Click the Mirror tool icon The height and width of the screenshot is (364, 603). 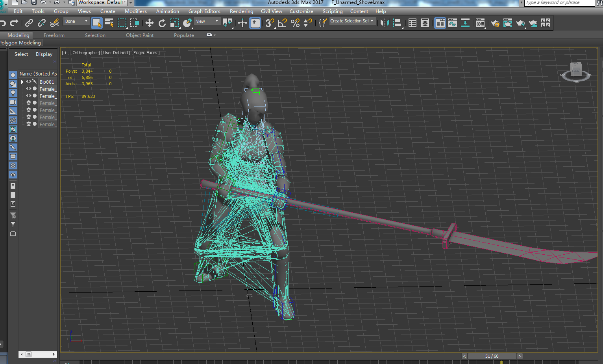(x=385, y=23)
